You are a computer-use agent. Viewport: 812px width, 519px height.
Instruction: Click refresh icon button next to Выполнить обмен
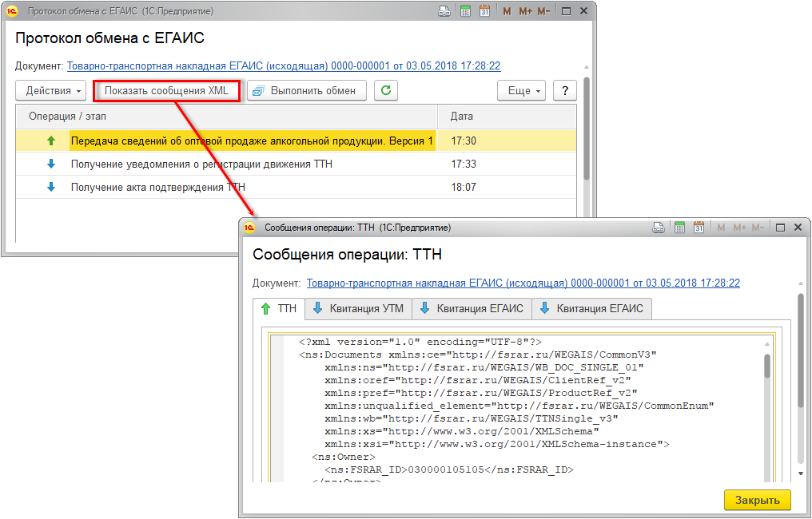click(386, 90)
